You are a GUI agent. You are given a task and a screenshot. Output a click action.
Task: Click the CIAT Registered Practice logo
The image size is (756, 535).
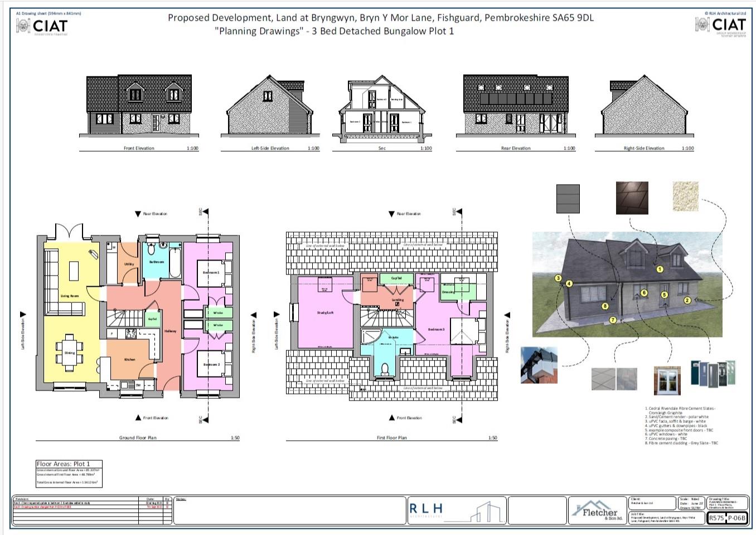click(42, 26)
